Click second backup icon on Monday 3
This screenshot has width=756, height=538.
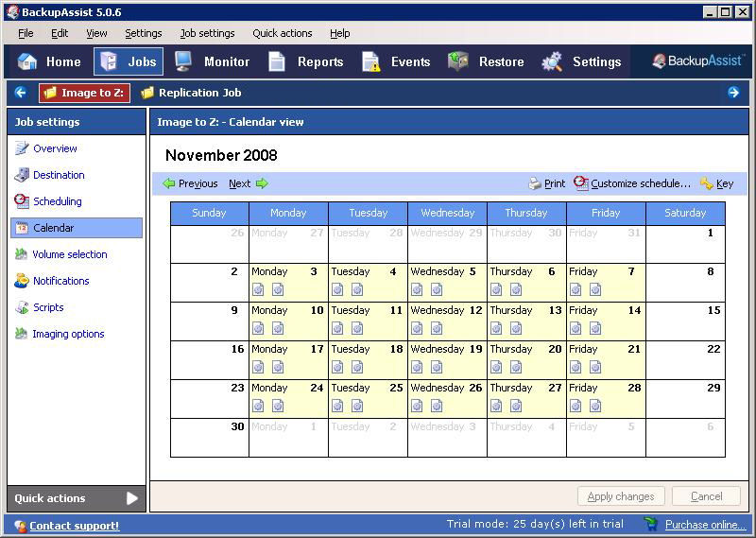(x=278, y=289)
